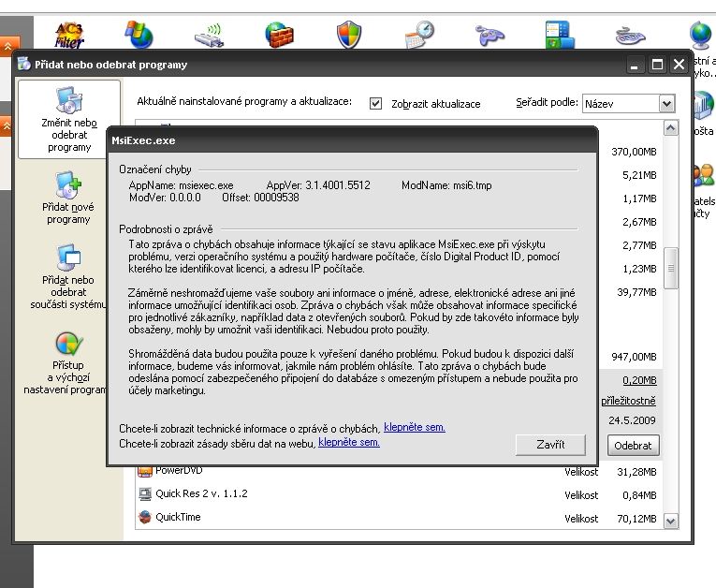
Task: Click the program list scrollbar thumb
Action: point(670,268)
